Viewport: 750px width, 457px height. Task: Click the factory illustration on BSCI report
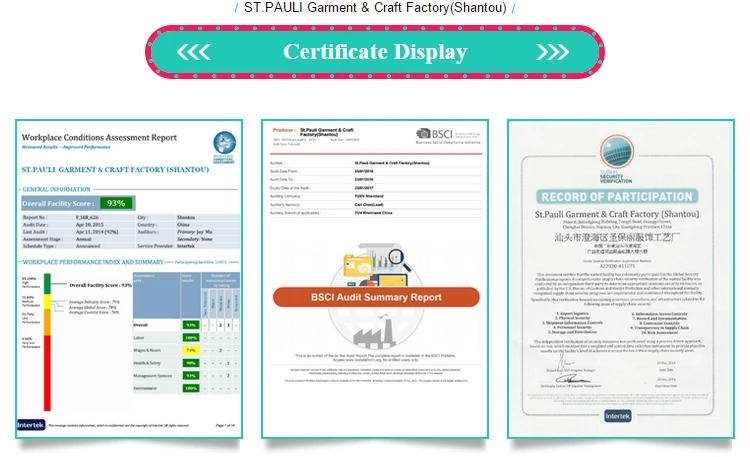tap(376, 331)
